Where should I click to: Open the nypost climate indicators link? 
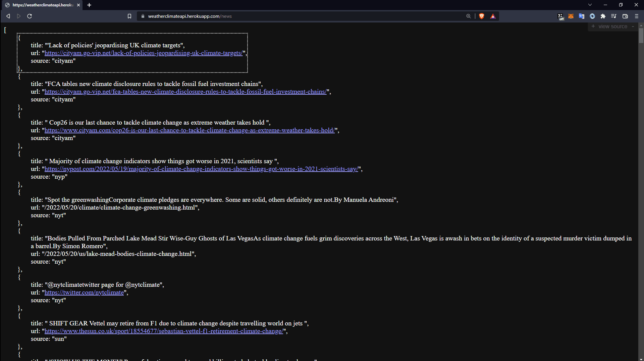tap(201, 169)
